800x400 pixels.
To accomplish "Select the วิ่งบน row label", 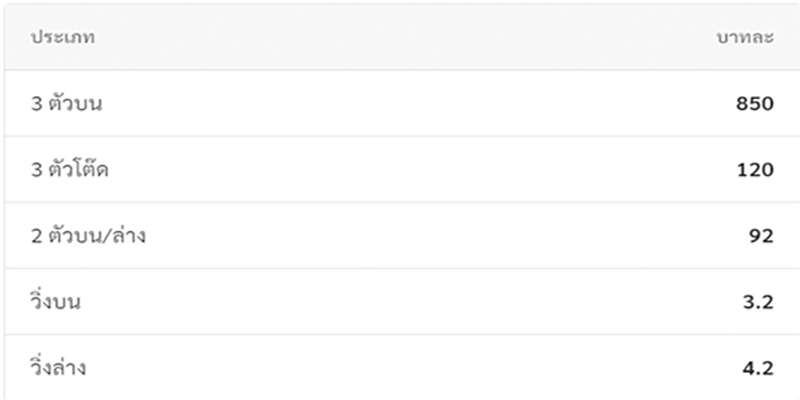I will 55,301.
